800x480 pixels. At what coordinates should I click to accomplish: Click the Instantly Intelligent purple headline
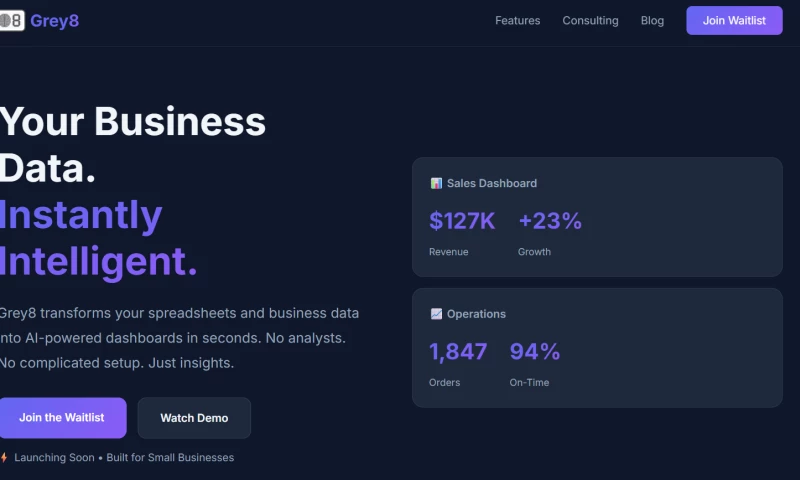98,238
